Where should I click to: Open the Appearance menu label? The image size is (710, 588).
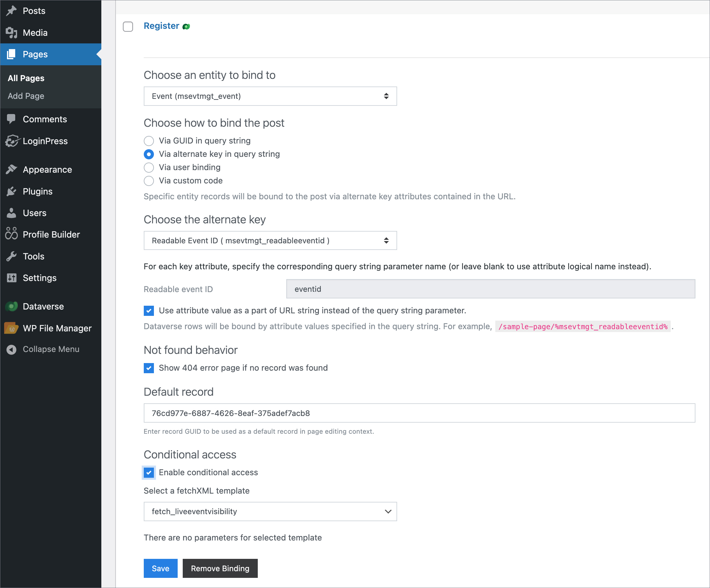[x=47, y=169]
